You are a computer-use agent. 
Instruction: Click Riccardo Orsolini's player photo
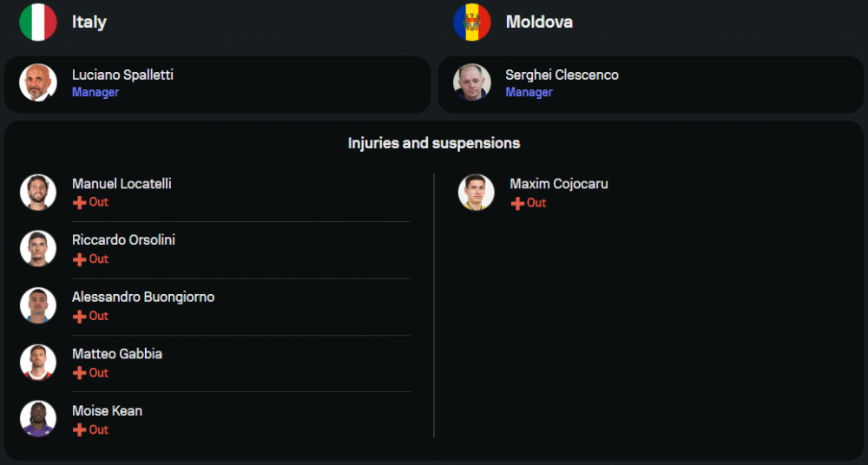[x=37, y=248]
